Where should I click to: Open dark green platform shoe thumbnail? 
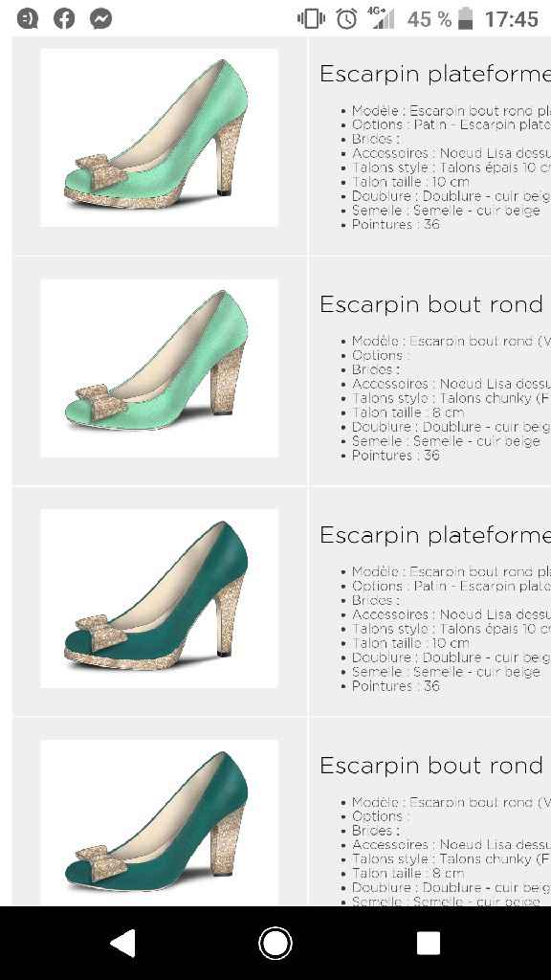click(160, 599)
